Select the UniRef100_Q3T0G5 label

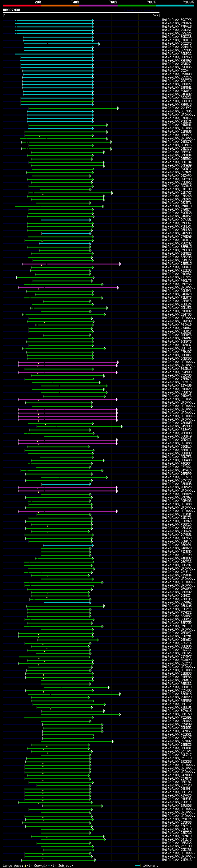(x=176, y=399)
